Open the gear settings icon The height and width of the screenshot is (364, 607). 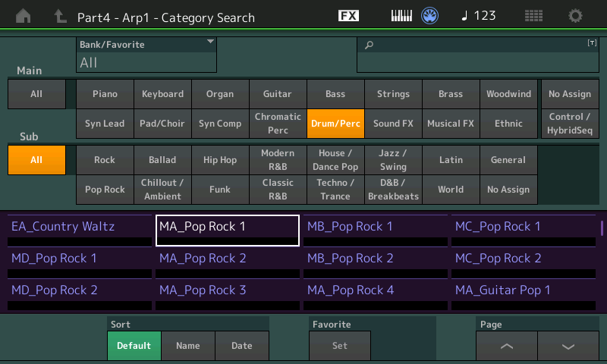point(576,16)
